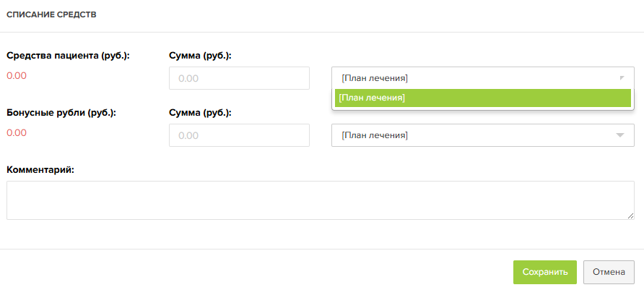Click the small arrow of the opened treatment plan dropdown
This screenshot has height=290, width=644.
[x=622, y=78]
